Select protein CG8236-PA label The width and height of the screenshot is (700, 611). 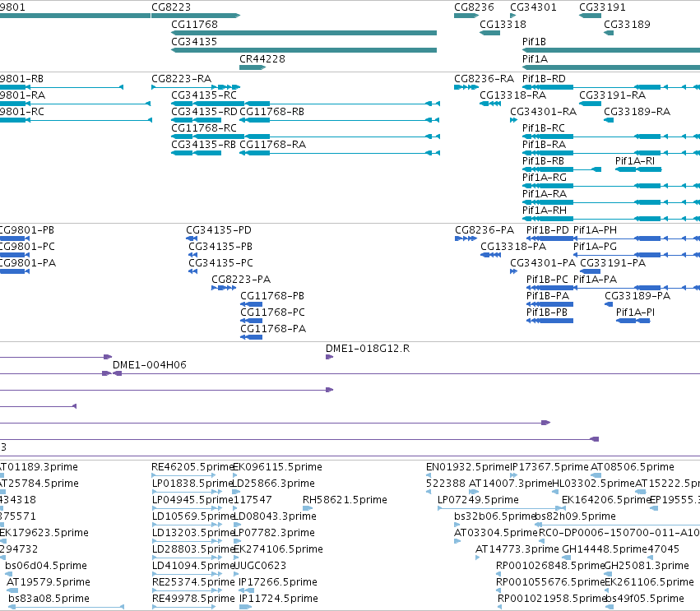click(x=484, y=231)
